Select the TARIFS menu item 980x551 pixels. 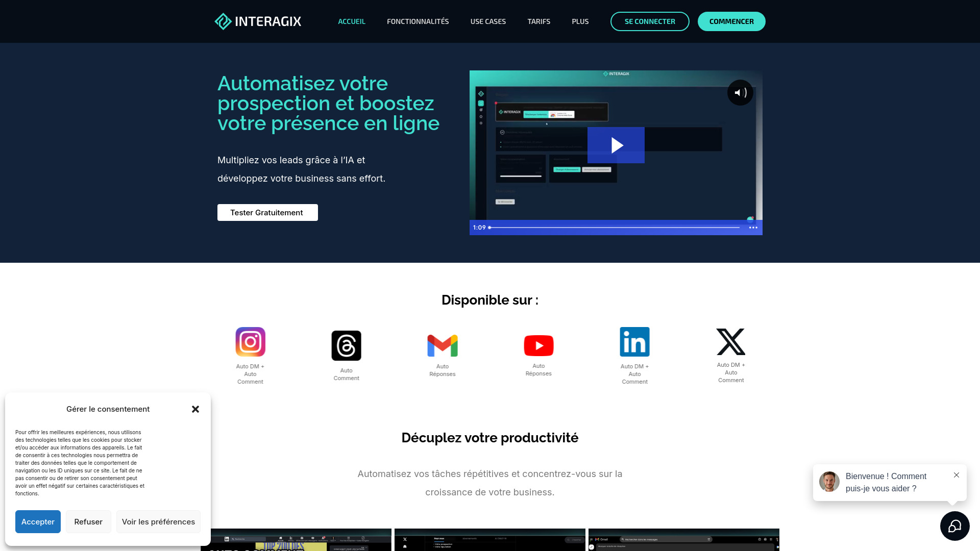[538, 21]
